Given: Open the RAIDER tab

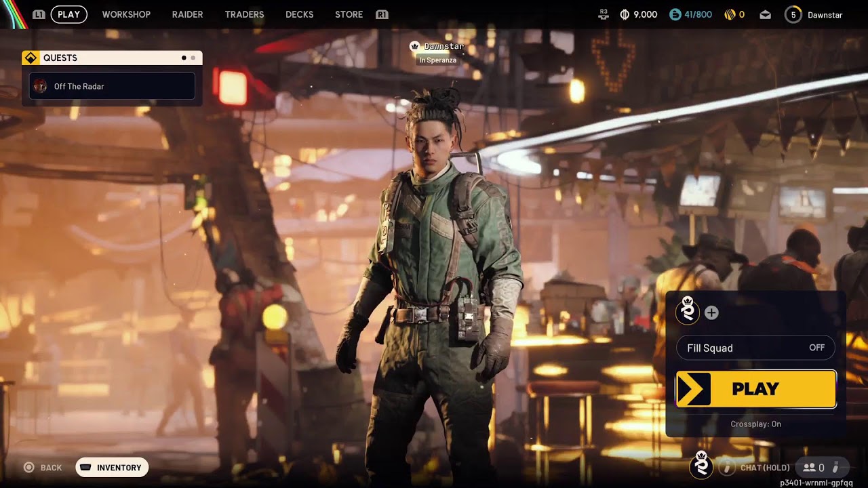Looking at the screenshot, I should pos(187,14).
